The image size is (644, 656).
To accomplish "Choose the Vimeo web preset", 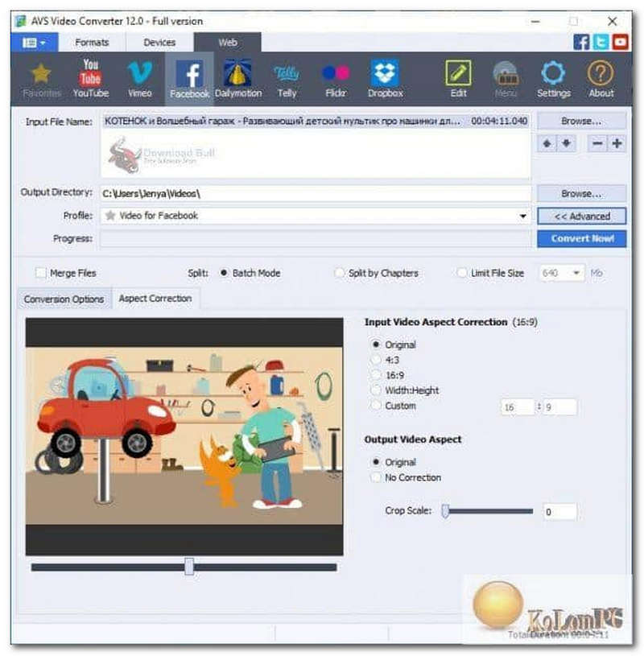I will point(139,77).
